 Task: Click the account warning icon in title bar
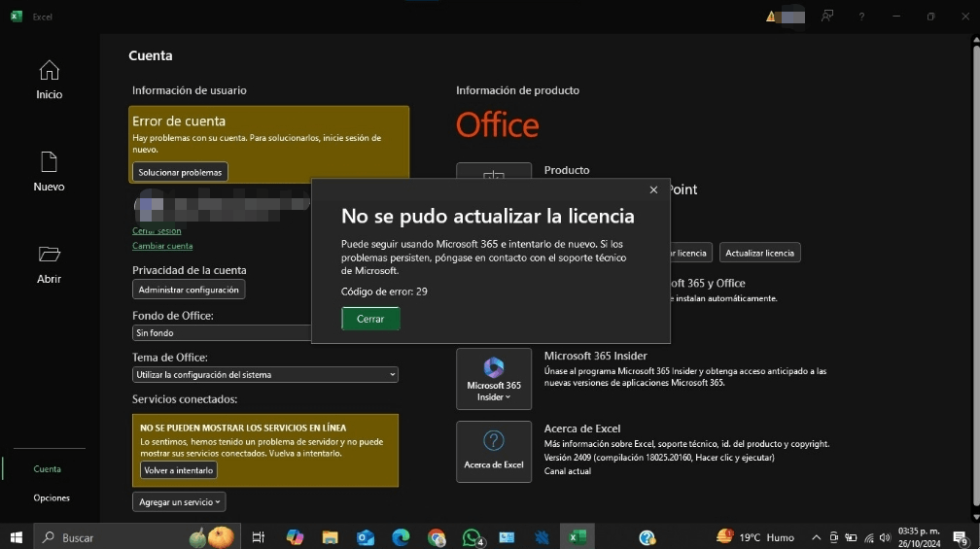coord(771,17)
